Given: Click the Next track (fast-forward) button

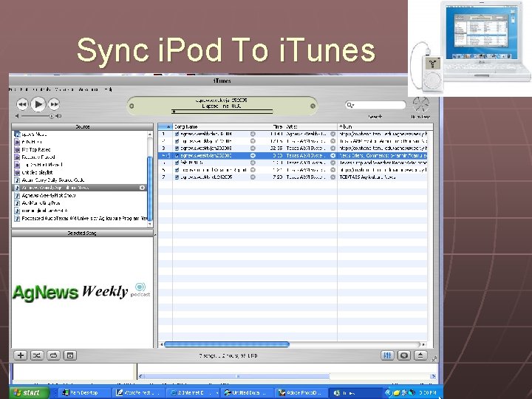Looking at the screenshot, I should (x=54, y=104).
